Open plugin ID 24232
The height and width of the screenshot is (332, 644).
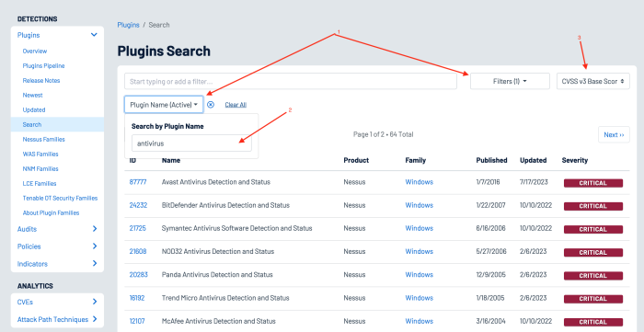(x=138, y=205)
